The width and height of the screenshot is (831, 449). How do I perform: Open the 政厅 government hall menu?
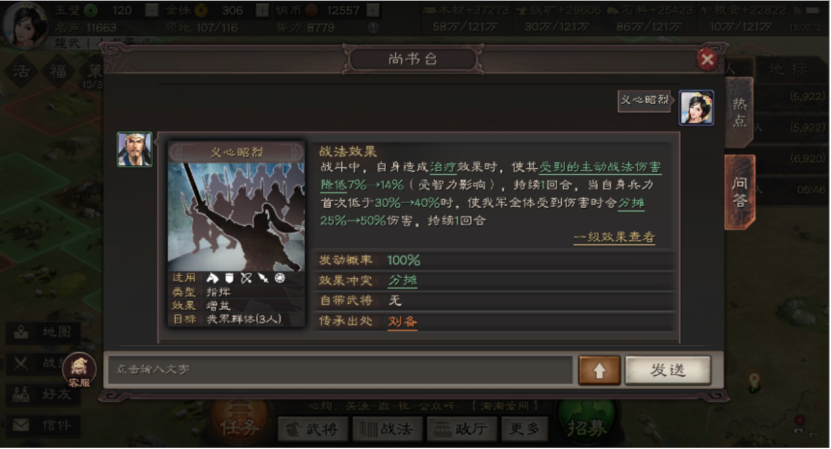462,429
